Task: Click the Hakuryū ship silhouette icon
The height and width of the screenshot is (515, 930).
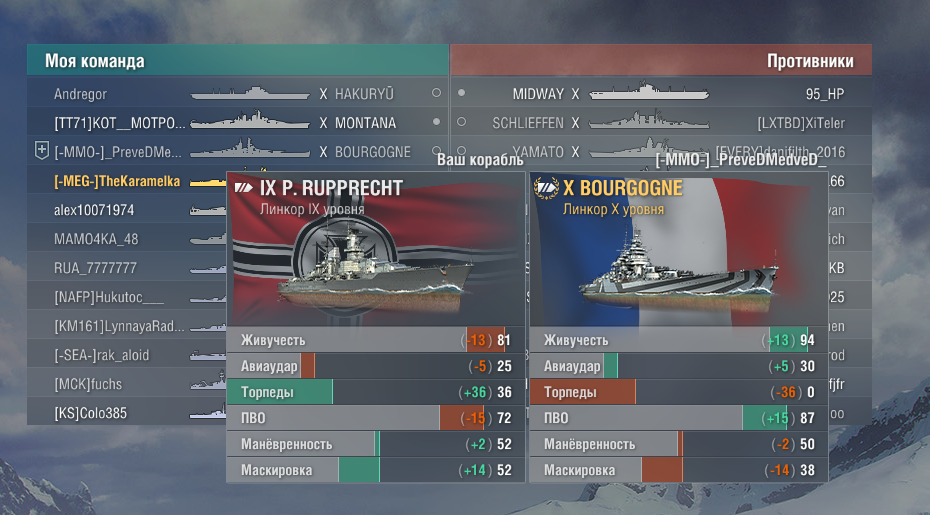Action: point(250,93)
